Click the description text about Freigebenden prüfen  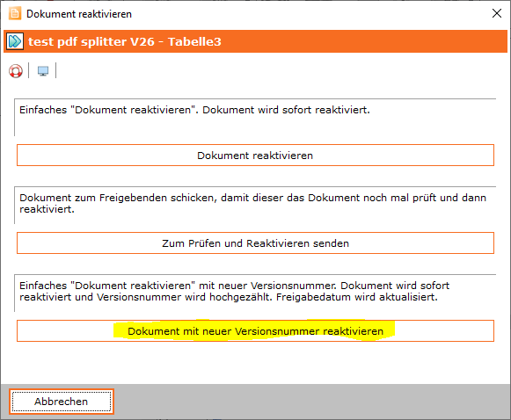(x=252, y=204)
